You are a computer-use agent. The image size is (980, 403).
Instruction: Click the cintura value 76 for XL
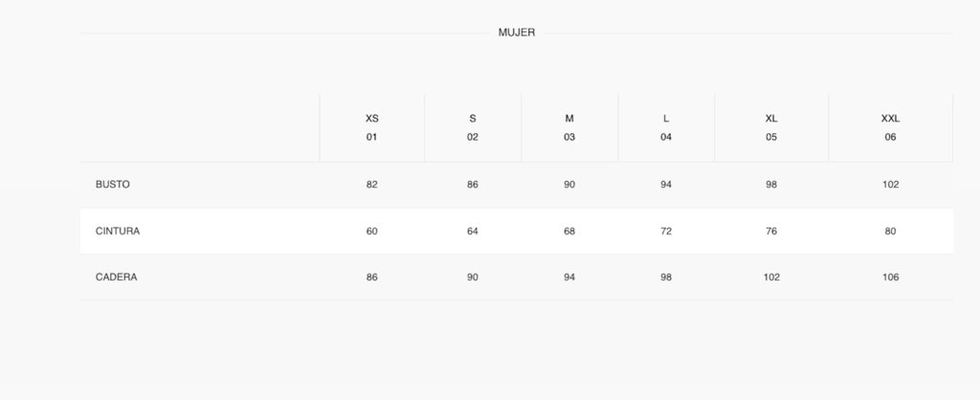click(x=771, y=232)
